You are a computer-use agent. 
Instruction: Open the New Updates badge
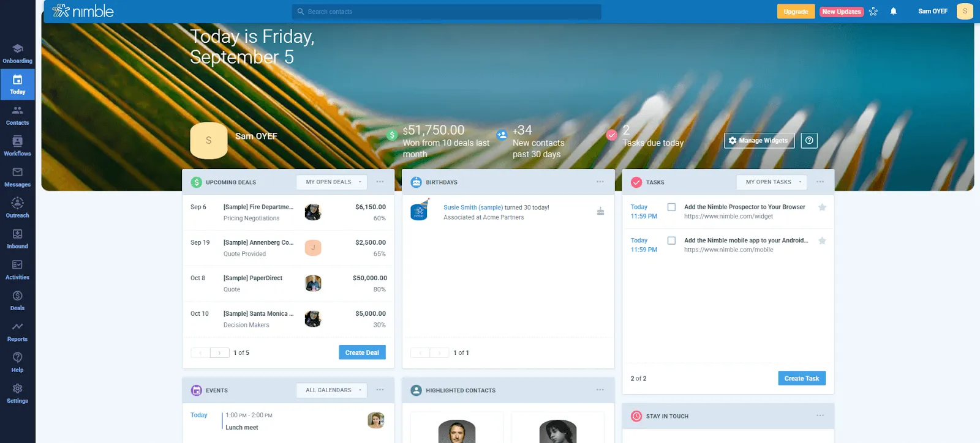click(x=842, y=12)
